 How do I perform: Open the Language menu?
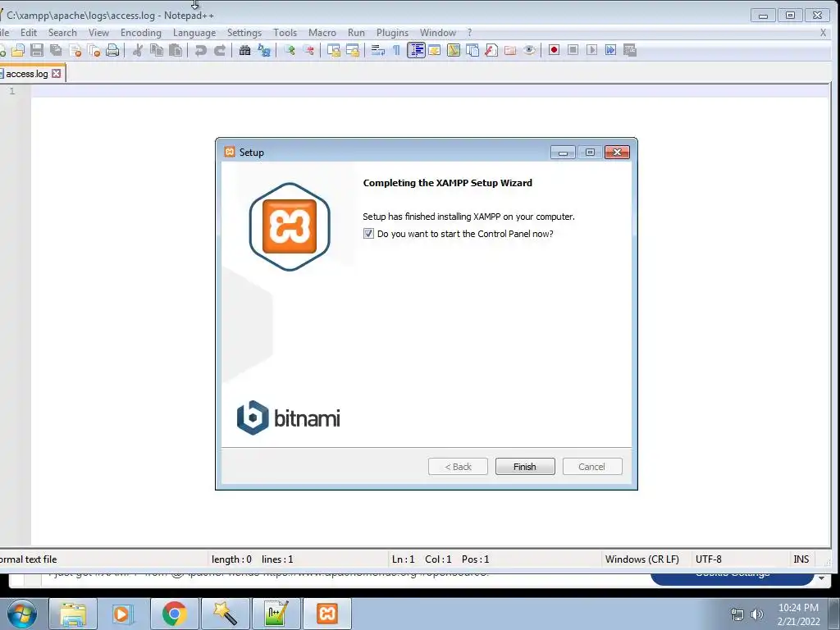click(x=194, y=33)
